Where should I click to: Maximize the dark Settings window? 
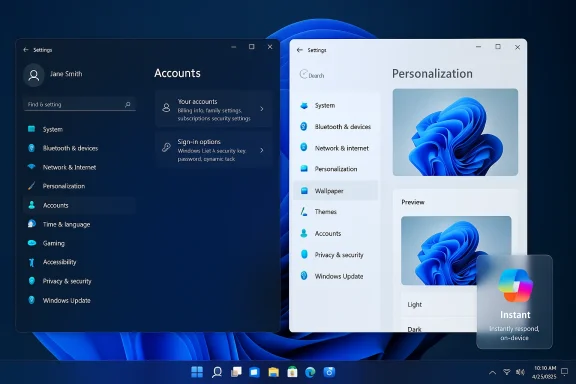click(252, 47)
